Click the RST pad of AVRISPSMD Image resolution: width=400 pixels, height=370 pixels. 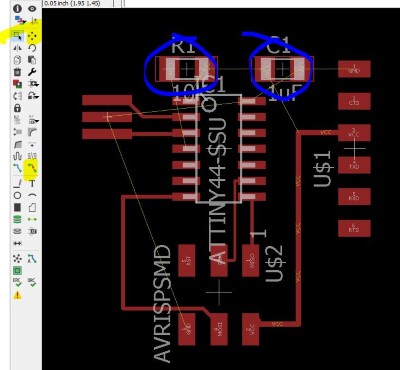click(x=187, y=261)
